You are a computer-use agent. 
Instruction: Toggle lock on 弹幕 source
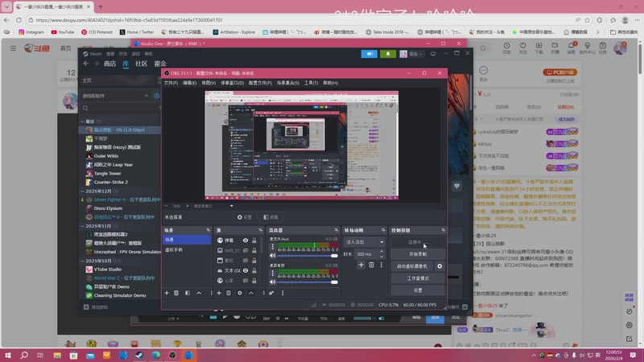254,241
